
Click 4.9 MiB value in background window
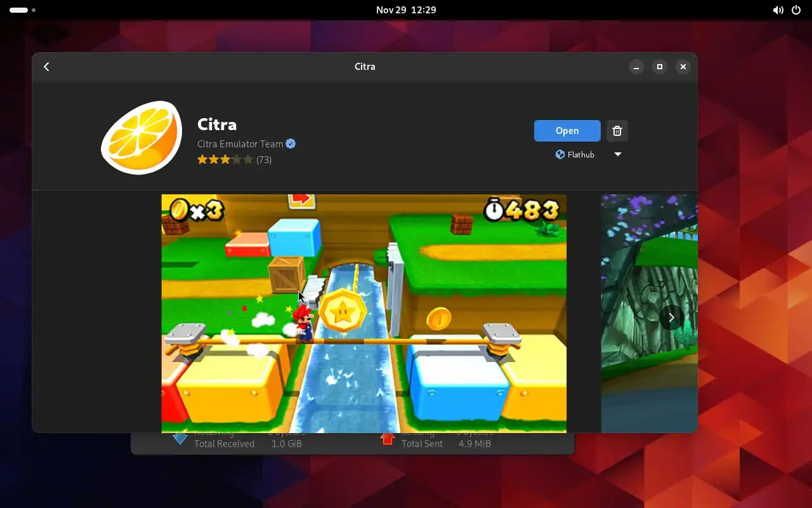475,444
